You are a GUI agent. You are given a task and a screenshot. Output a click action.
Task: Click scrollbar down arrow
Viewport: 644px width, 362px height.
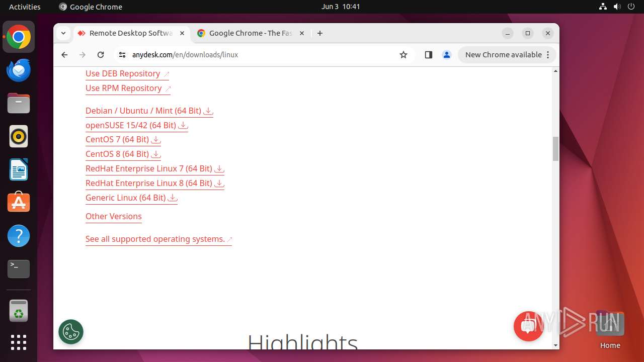555,345
